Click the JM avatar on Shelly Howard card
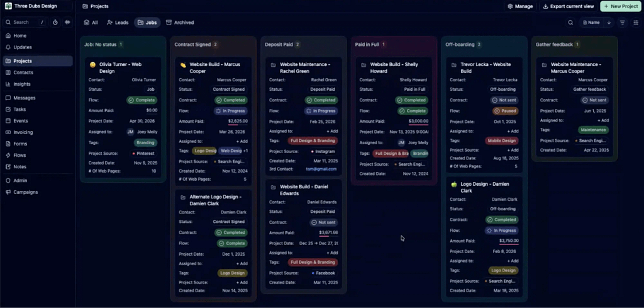The height and width of the screenshot is (308, 644). (401, 143)
